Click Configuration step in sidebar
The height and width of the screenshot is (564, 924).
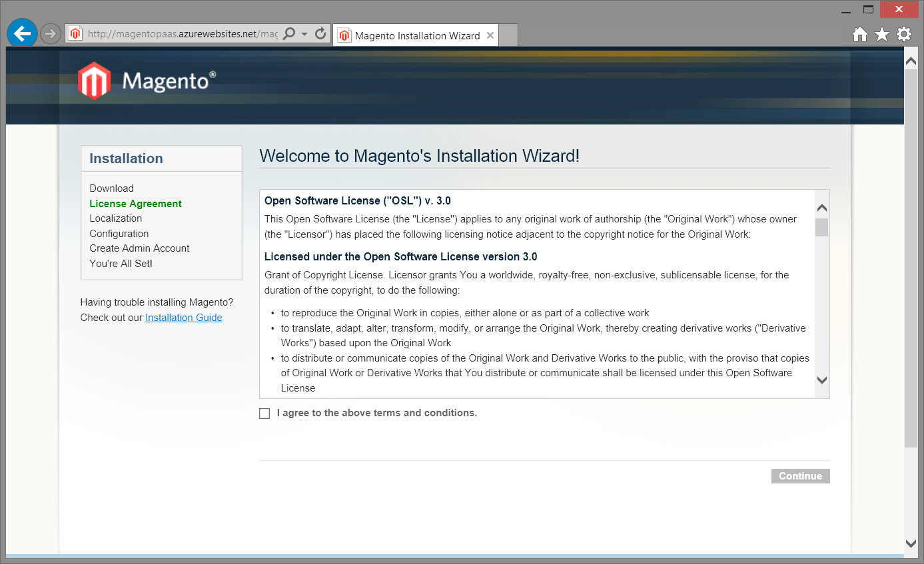coord(119,234)
